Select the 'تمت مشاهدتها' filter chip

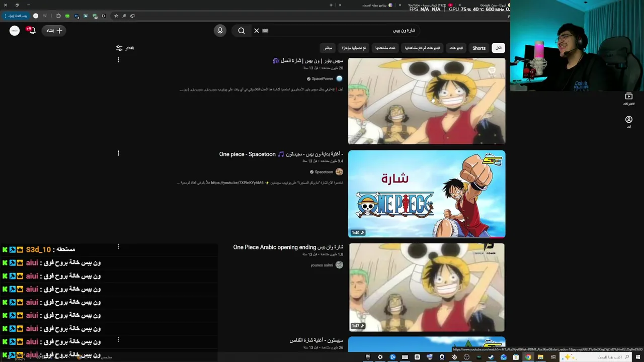(x=385, y=48)
